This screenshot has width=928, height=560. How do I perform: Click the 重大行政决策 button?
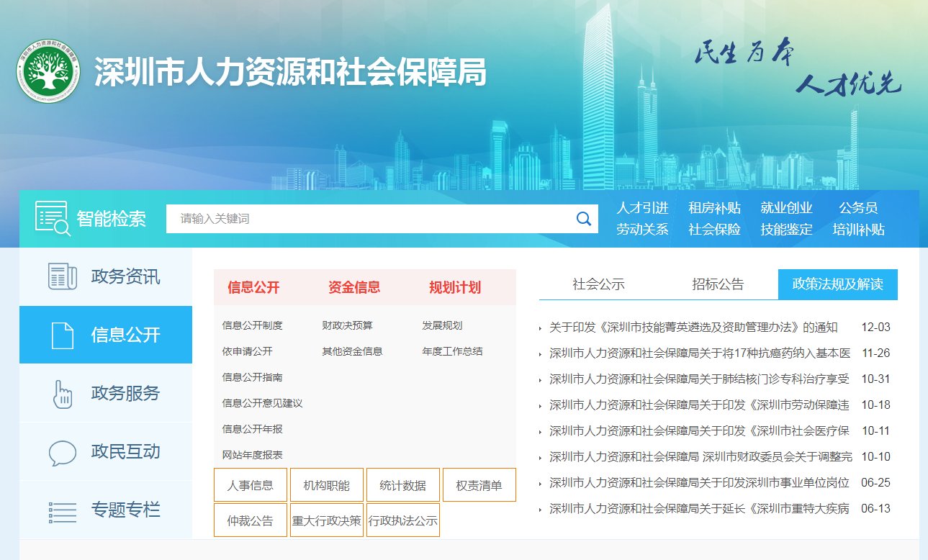click(x=327, y=520)
